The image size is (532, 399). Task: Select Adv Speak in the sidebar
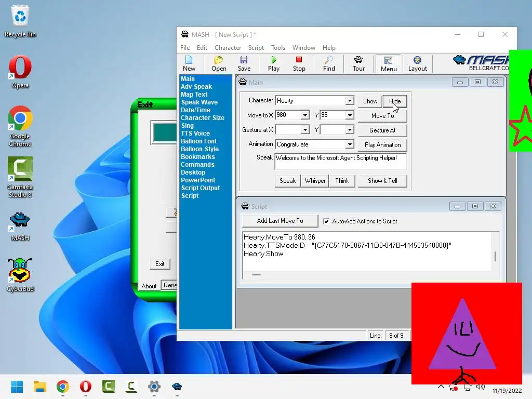(196, 87)
